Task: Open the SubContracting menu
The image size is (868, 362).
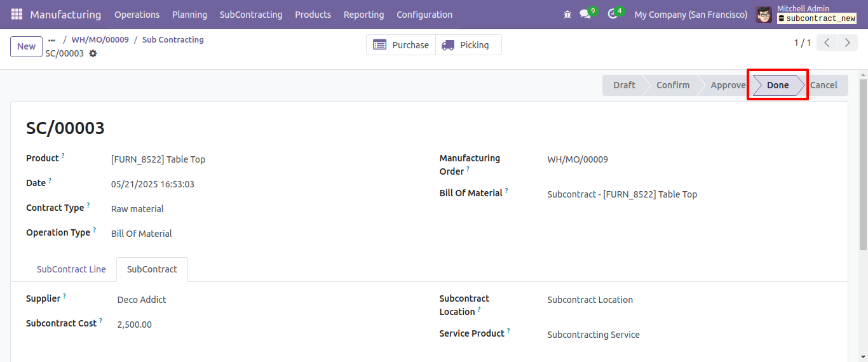Action: click(251, 14)
